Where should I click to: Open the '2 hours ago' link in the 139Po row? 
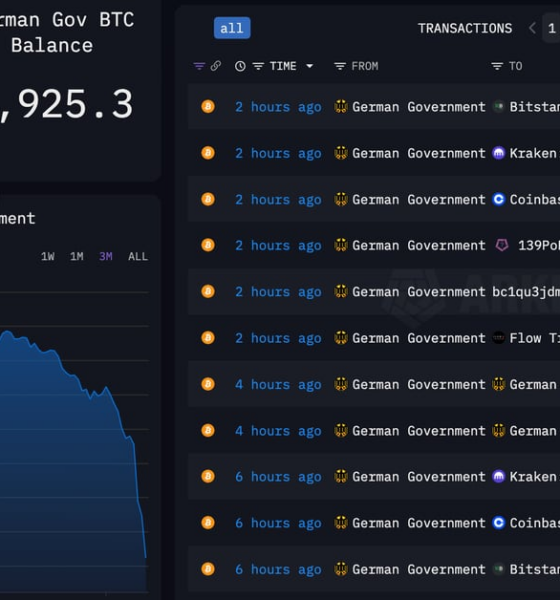(x=278, y=245)
